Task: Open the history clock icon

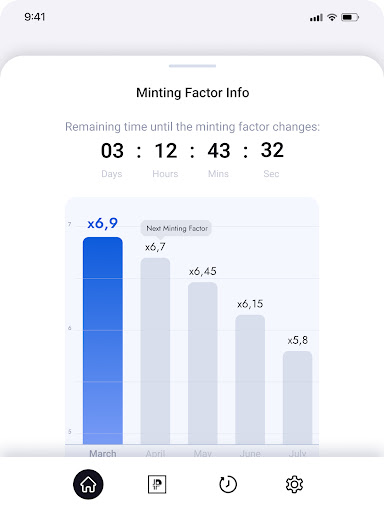Action: point(228,484)
